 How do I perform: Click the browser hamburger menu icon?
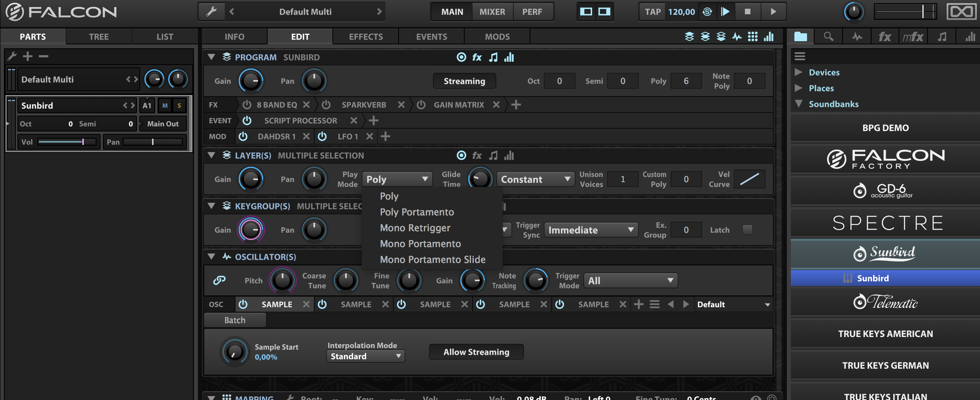click(800, 56)
